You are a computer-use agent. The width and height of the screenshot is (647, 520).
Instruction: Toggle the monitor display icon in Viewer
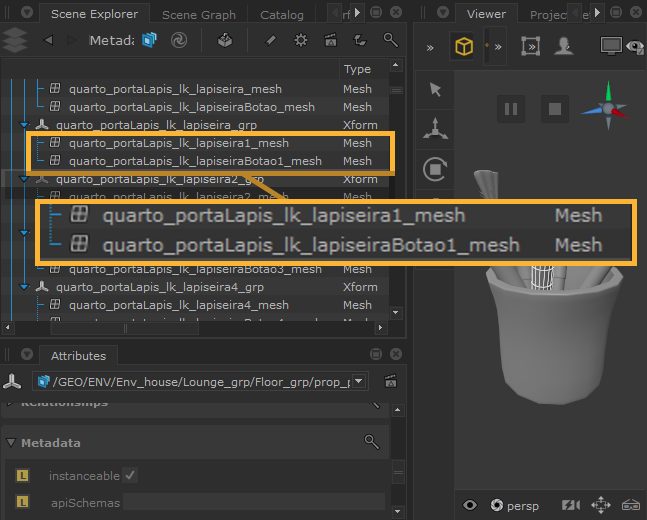[609, 46]
